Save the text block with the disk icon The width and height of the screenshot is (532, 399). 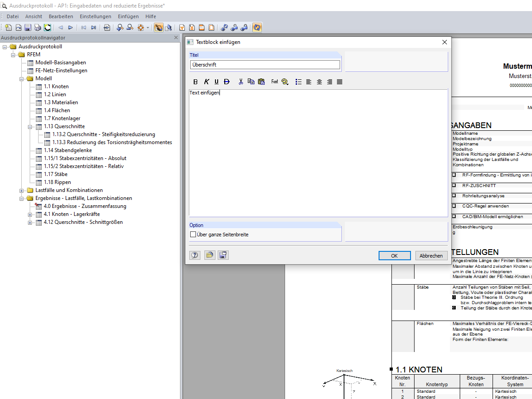223,255
